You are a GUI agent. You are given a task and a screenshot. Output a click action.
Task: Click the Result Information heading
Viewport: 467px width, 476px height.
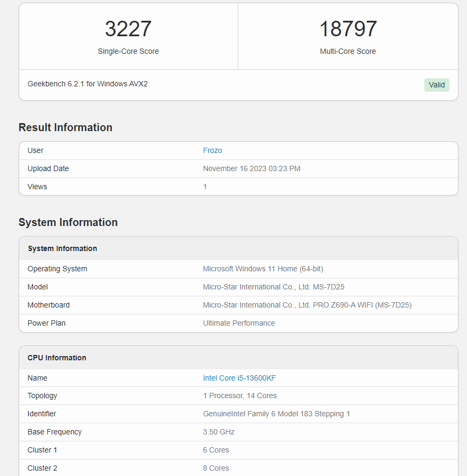coord(65,127)
